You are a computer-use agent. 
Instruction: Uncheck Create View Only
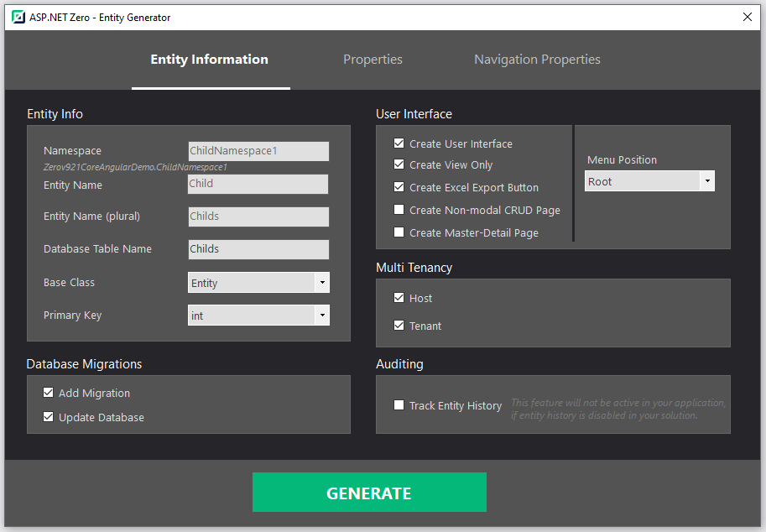coord(399,164)
